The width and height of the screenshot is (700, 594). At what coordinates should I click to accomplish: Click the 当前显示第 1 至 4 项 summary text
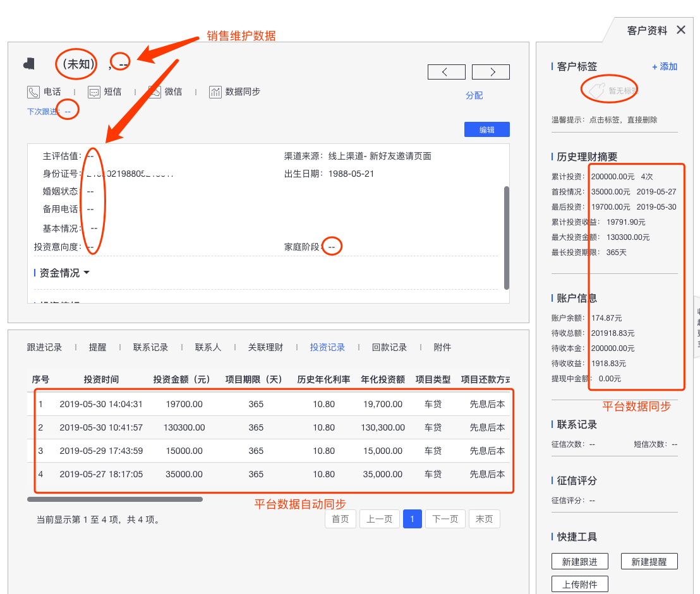(x=99, y=520)
